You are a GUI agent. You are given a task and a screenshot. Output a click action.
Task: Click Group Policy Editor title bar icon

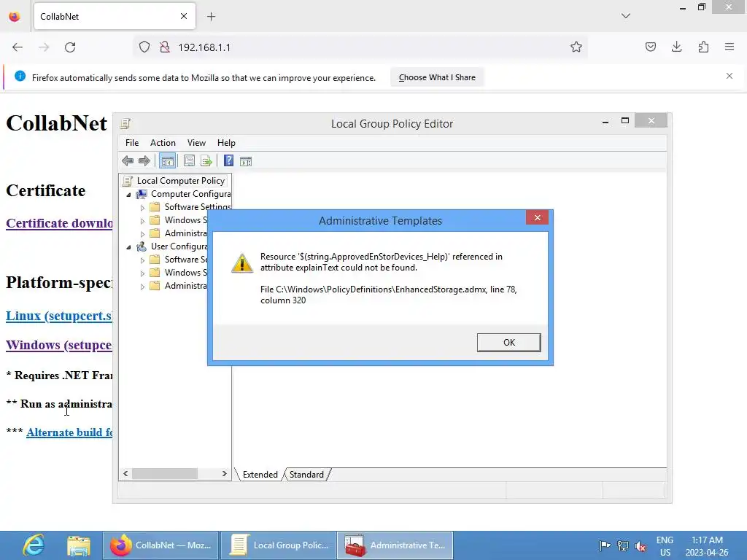(x=125, y=123)
